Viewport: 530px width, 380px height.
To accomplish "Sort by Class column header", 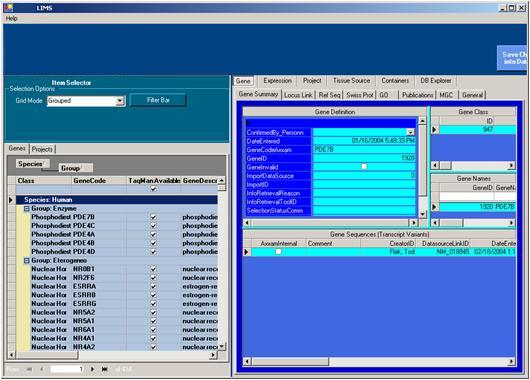I will (44, 181).
